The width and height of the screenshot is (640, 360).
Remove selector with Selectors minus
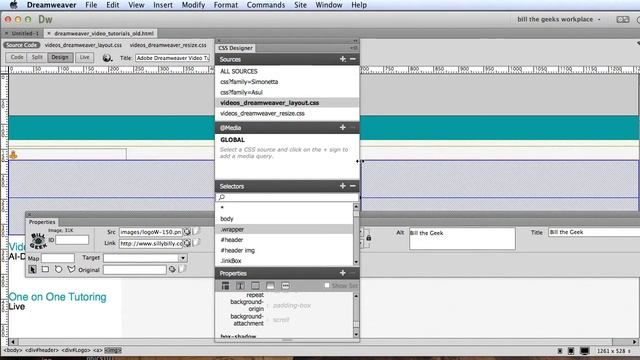pos(353,186)
